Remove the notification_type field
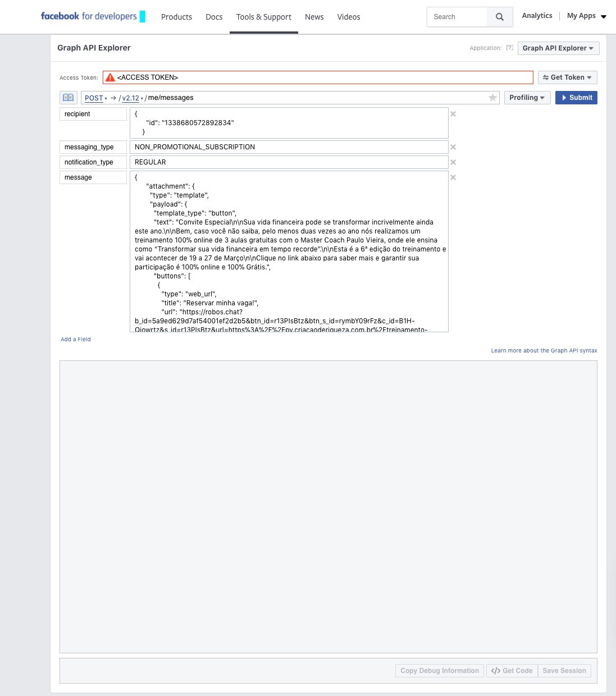 click(x=453, y=162)
